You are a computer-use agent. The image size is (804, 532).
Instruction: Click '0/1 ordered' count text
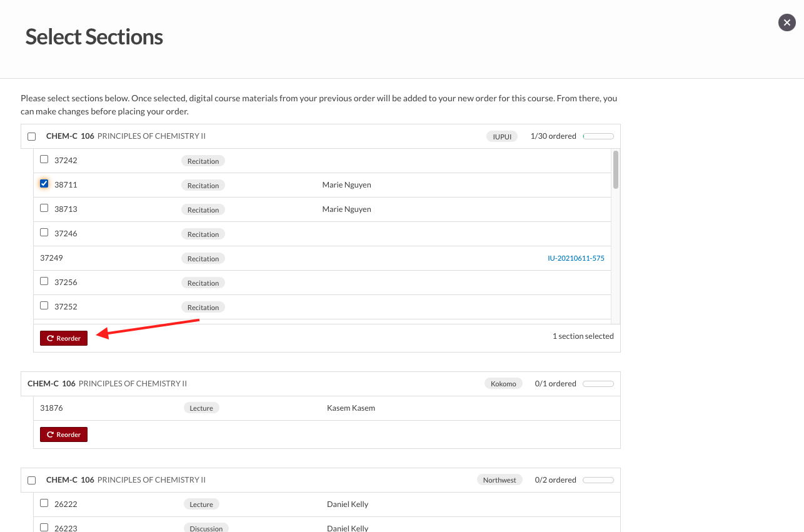556,383
